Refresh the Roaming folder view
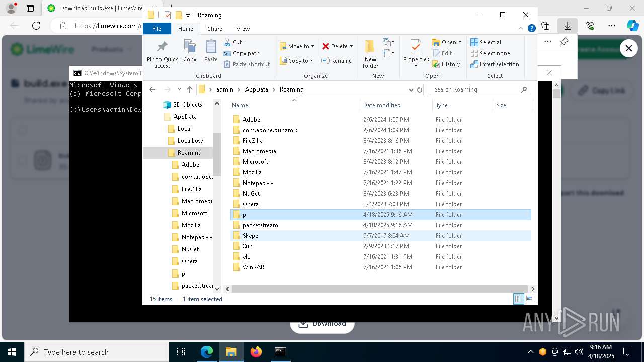 click(x=420, y=89)
